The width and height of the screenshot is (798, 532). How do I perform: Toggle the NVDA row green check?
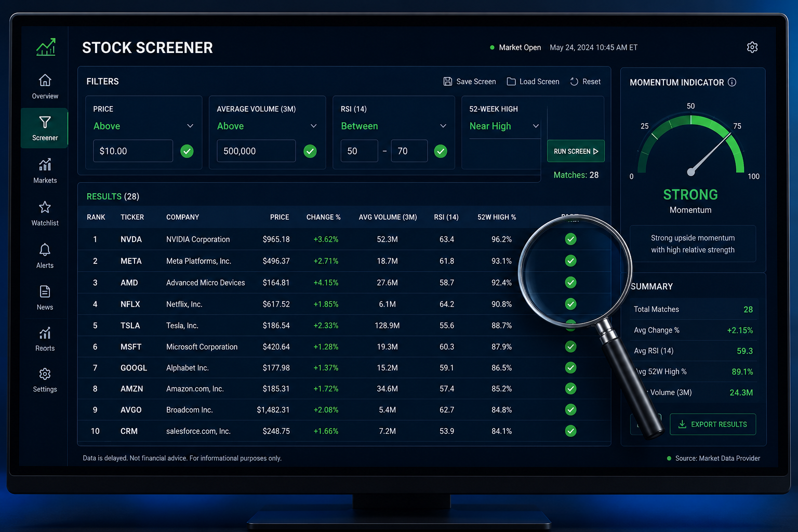pos(570,239)
